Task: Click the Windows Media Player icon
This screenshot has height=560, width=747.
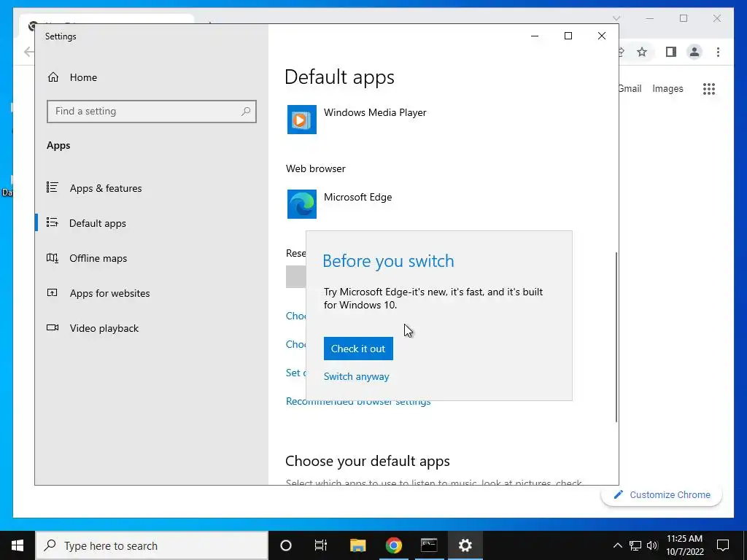Action: [x=302, y=120]
